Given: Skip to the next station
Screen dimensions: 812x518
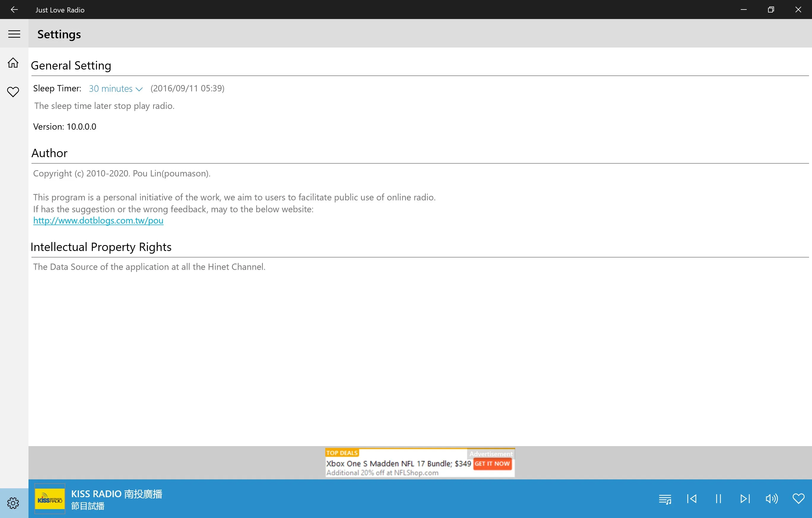Looking at the screenshot, I should [745, 499].
